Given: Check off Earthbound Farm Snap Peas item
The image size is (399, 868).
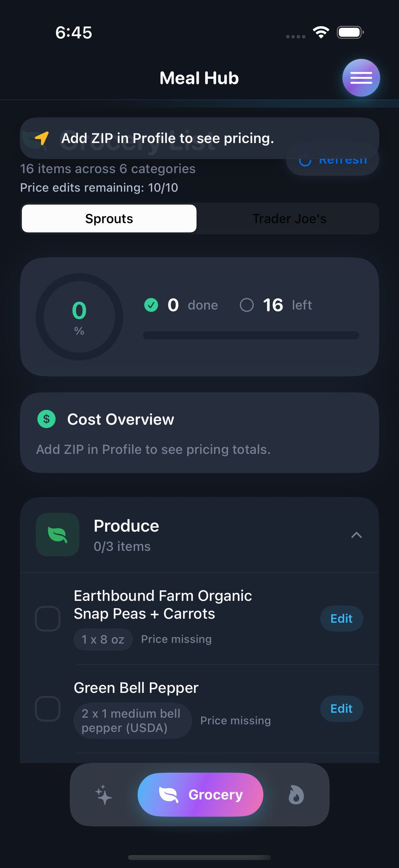Looking at the screenshot, I should pos(48,618).
